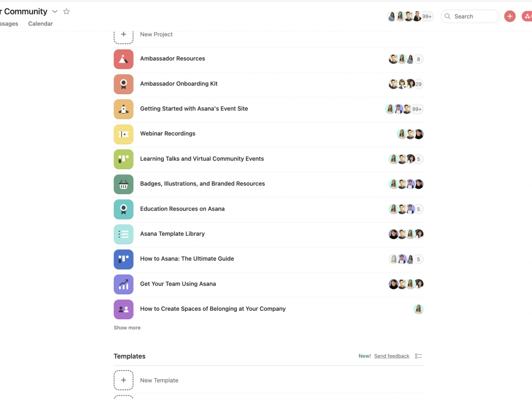
Task: Click the red people icon at top right corner
Action: point(527,16)
